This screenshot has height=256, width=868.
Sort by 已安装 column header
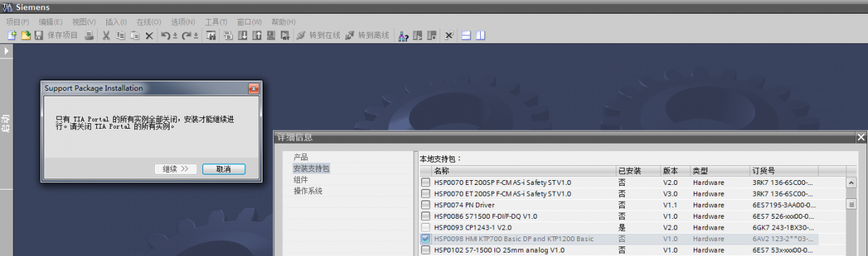[638, 171]
